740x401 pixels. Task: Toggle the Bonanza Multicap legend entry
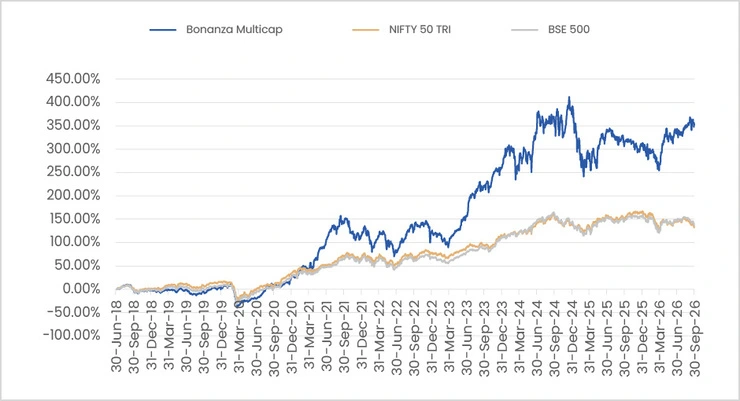[216, 29]
